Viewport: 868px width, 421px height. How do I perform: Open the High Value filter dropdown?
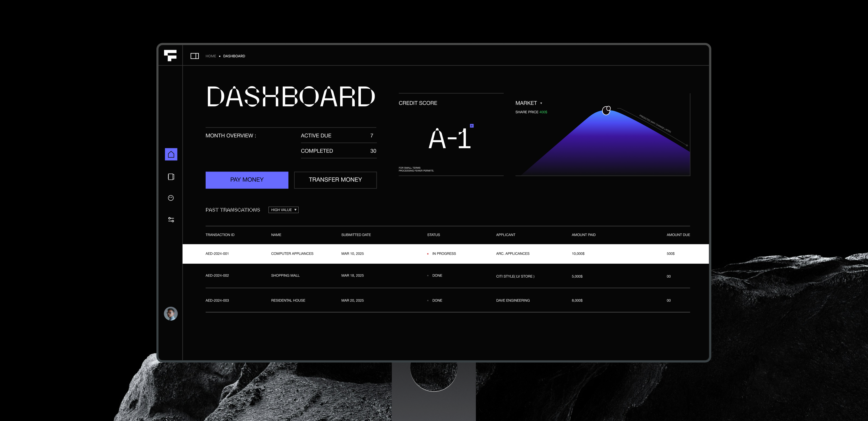pyautogui.click(x=283, y=210)
